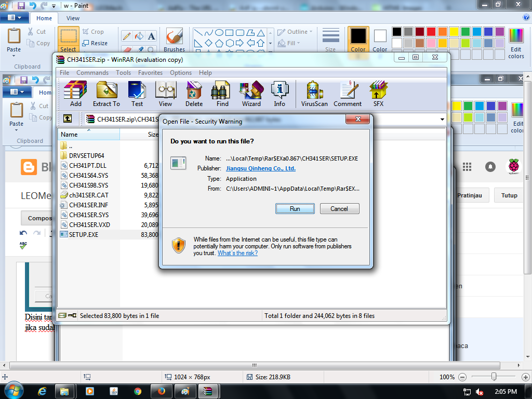Screen dimensions: 532x399
Task: Open the Paint file menu dropdown
Action: pos(14,17)
